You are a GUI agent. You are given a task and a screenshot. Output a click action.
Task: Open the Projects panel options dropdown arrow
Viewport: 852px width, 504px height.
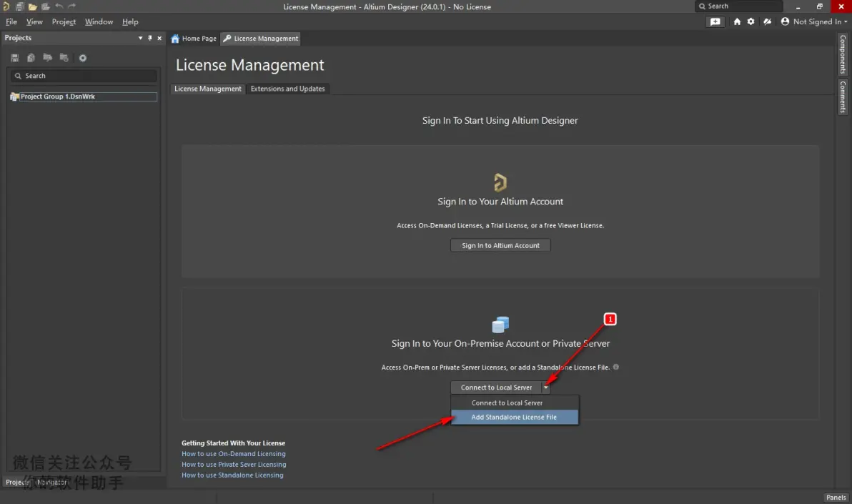(140, 38)
